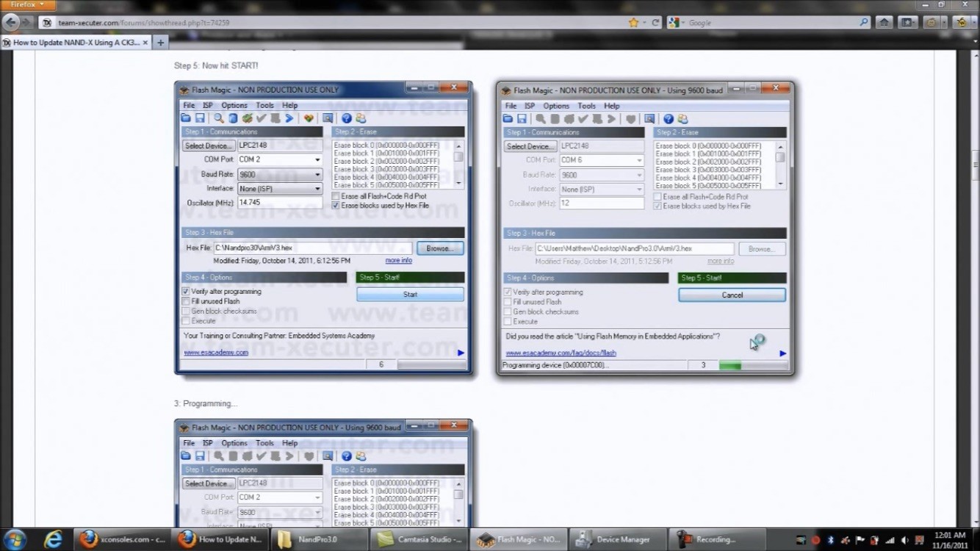Viewport: 980px width, 551px height.
Task: Open the Interface dropdown in the Cancel-button window
Action: (x=602, y=190)
